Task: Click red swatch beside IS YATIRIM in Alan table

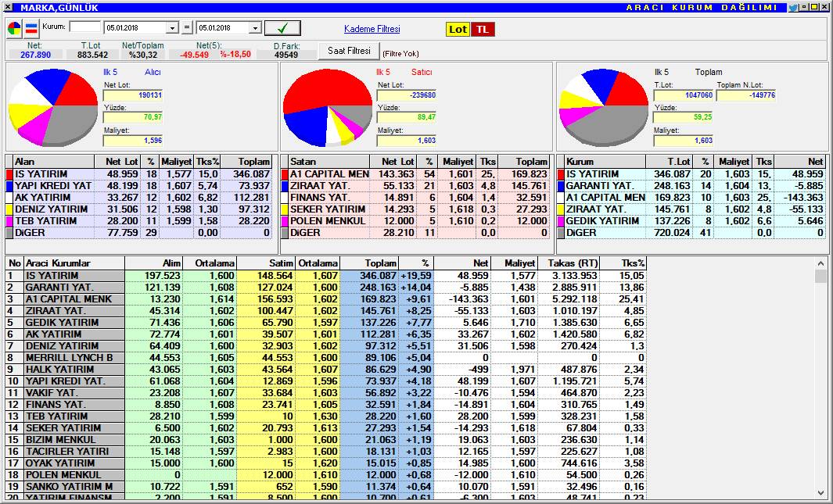Action: (9, 174)
